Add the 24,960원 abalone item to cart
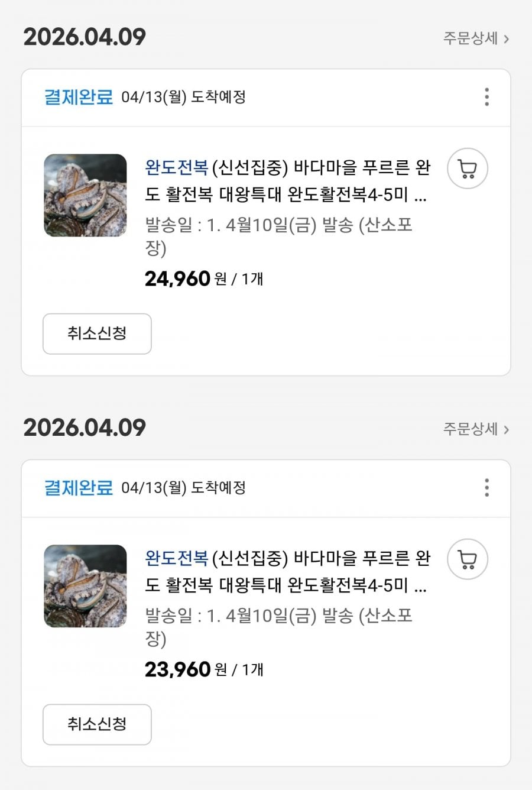Image resolution: width=532 pixels, height=790 pixels. 467,169
